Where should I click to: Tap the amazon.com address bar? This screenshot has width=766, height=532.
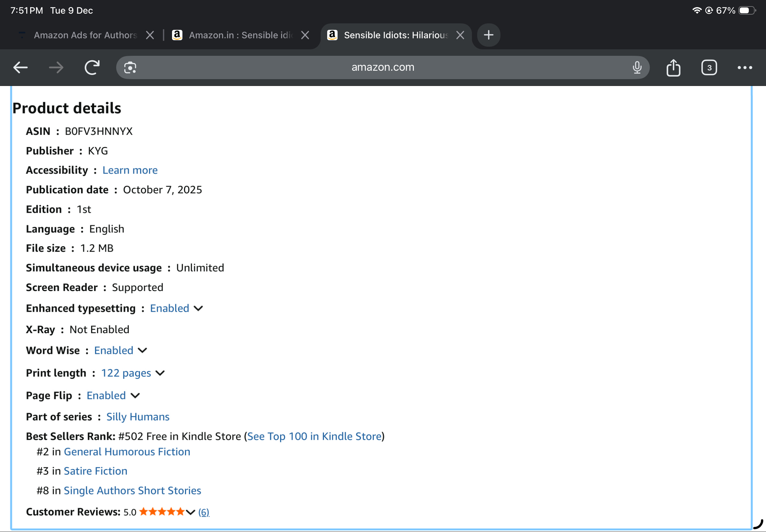pos(382,68)
